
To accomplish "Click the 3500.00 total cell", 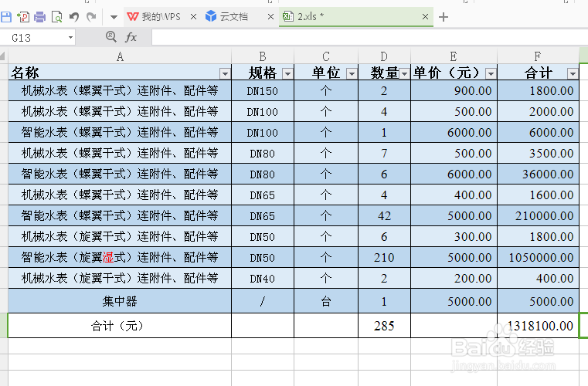I will (538, 154).
